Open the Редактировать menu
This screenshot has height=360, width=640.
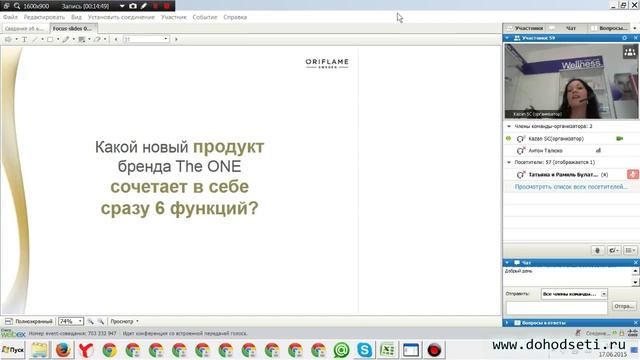44,17
